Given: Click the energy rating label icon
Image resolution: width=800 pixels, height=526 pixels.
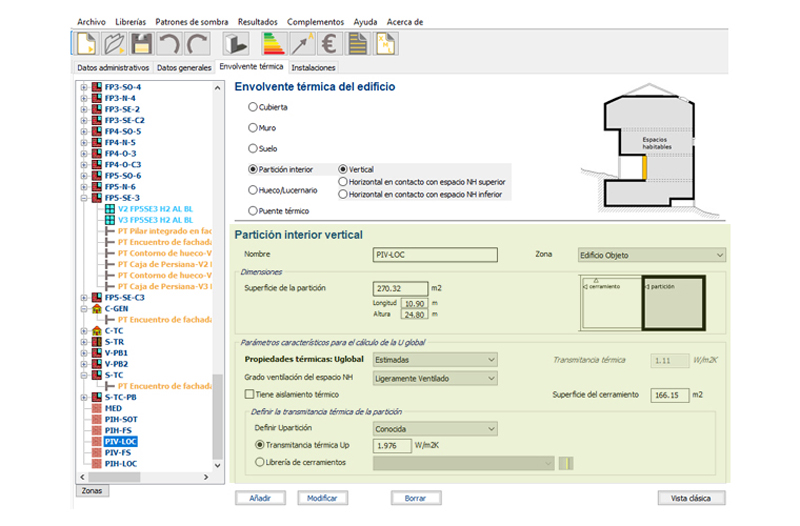Looking at the screenshot, I should (x=274, y=44).
